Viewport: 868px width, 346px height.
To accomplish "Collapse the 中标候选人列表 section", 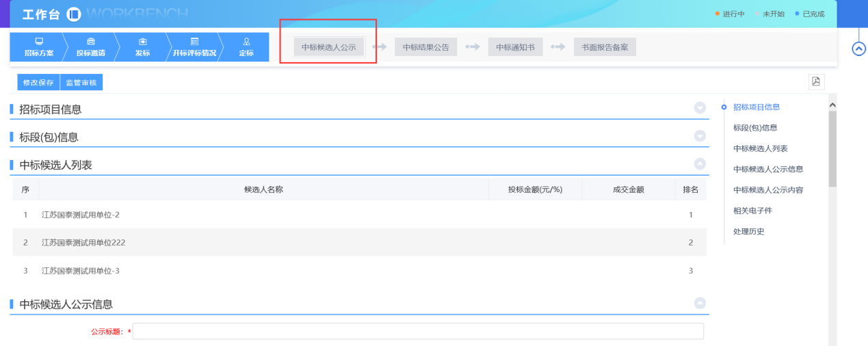I will pos(700,164).
